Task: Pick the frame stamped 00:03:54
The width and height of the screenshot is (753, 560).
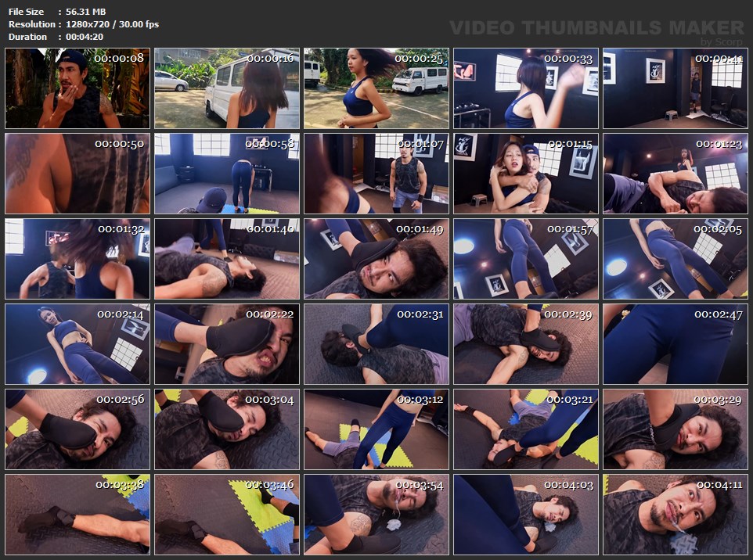Action: click(x=376, y=515)
